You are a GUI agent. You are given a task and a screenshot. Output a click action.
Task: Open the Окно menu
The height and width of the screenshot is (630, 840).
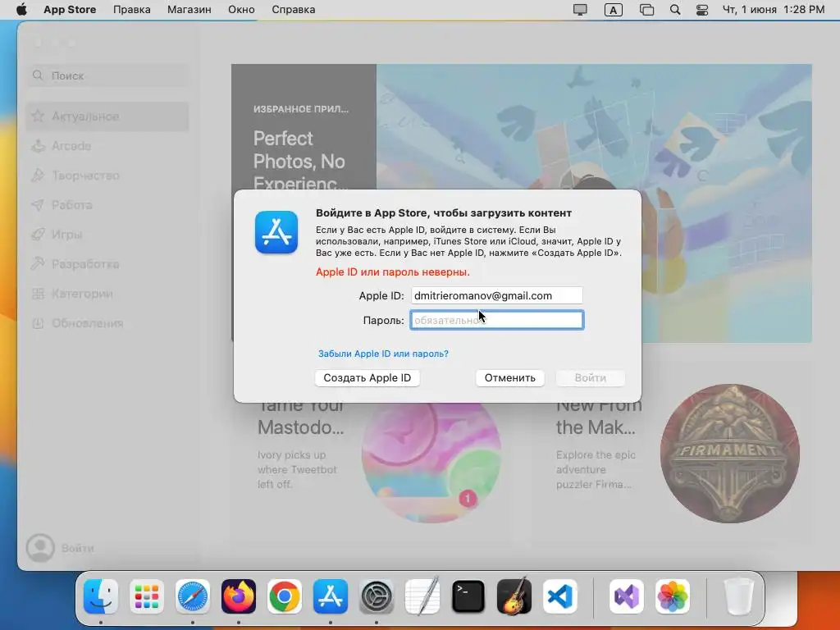click(241, 10)
